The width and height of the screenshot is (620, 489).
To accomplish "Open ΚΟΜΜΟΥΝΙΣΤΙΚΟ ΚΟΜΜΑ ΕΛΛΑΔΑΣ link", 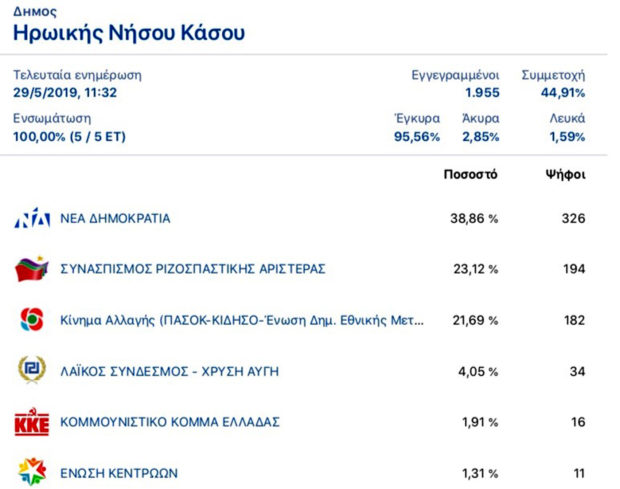I will coord(170,422).
